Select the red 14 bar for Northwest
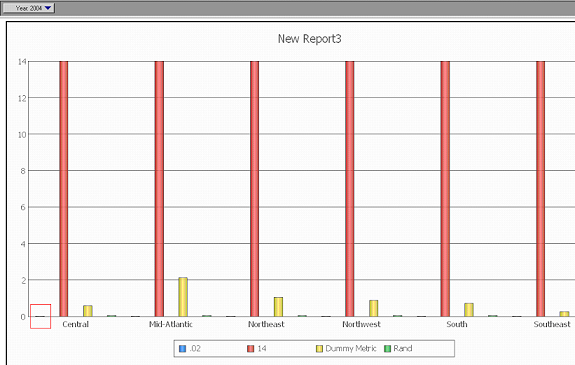The height and width of the screenshot is (365, 575). (350, 189)
